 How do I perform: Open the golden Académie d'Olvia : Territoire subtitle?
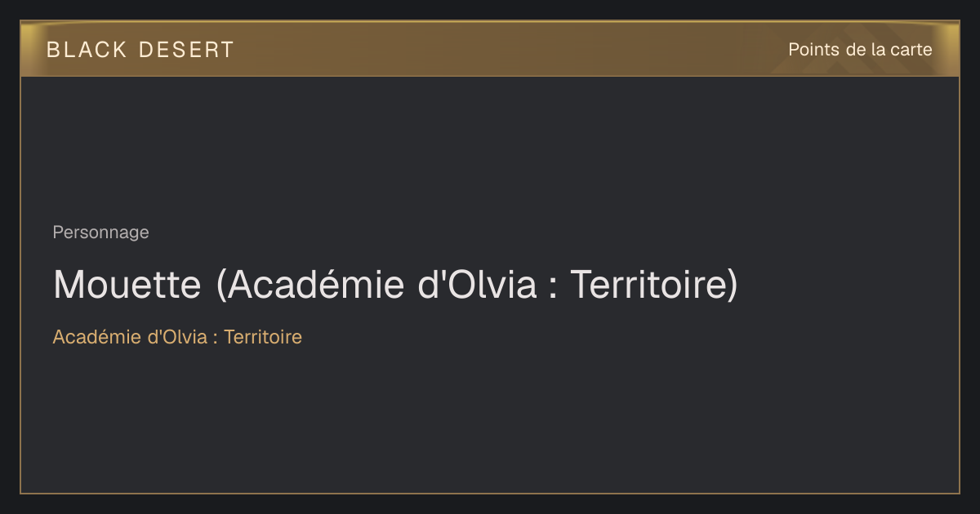tap(177, 337)
